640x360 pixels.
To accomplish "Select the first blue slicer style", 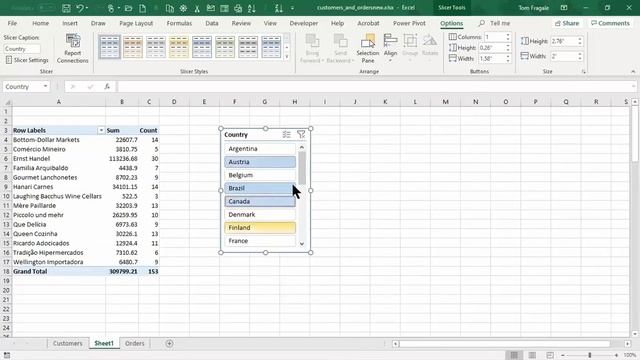I will point(110,47).
